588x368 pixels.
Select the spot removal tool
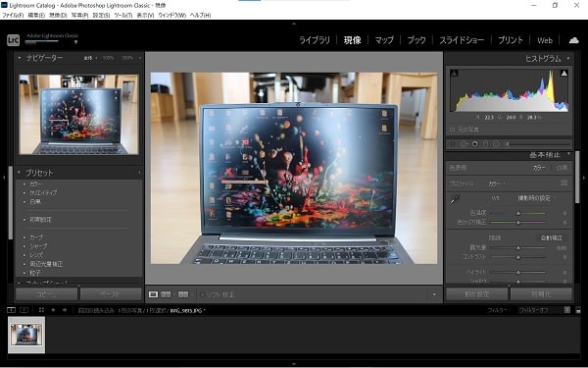point(464,144)
